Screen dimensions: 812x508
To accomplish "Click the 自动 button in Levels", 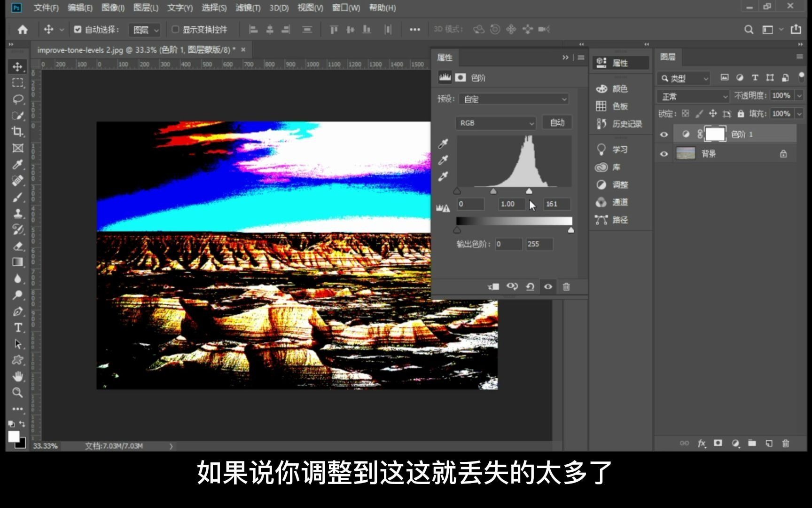I will click(x=557, y=122).
